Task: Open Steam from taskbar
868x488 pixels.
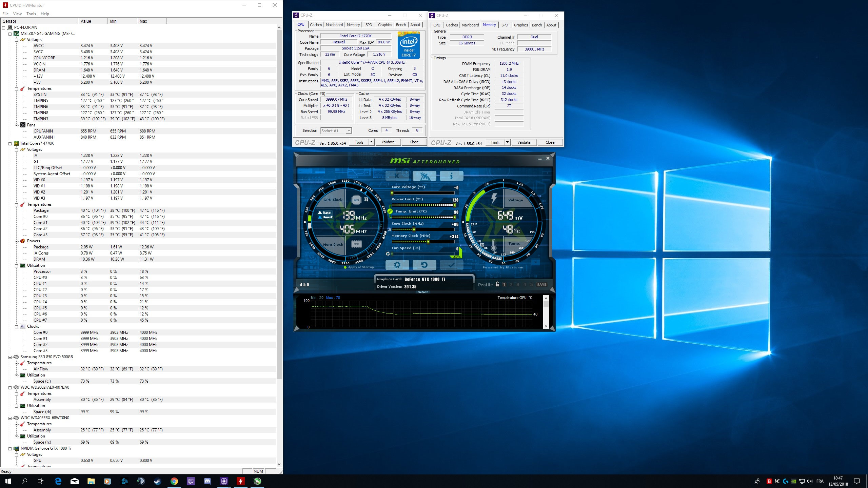Action: (x=157, y=481)
